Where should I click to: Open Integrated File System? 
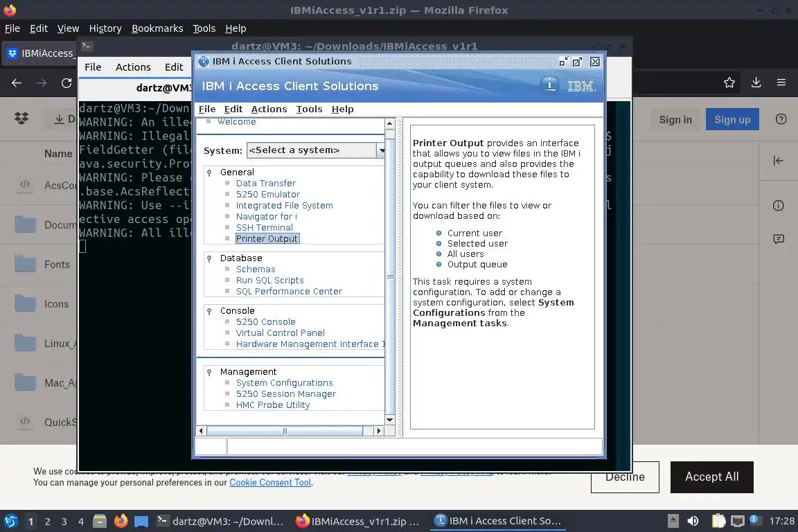tap(284, 206)
